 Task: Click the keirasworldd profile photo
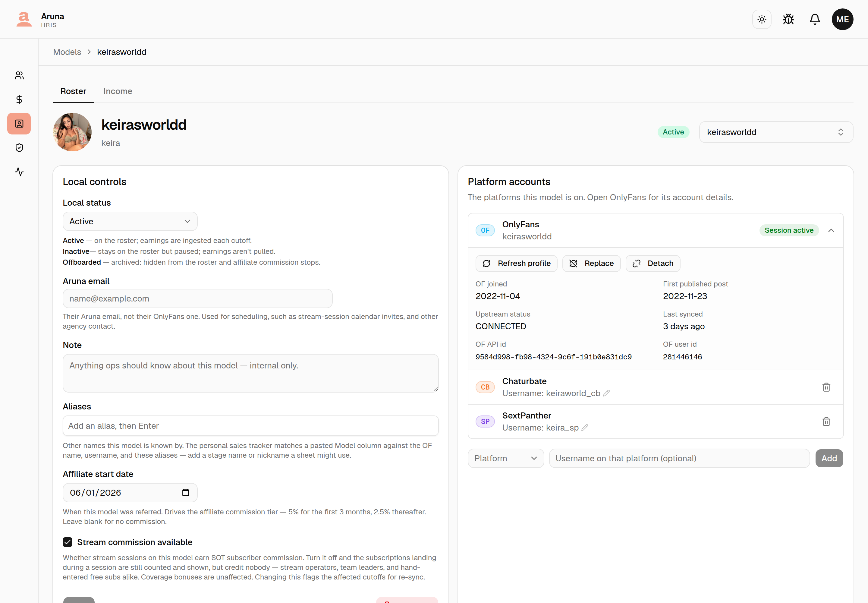point(72,132)
